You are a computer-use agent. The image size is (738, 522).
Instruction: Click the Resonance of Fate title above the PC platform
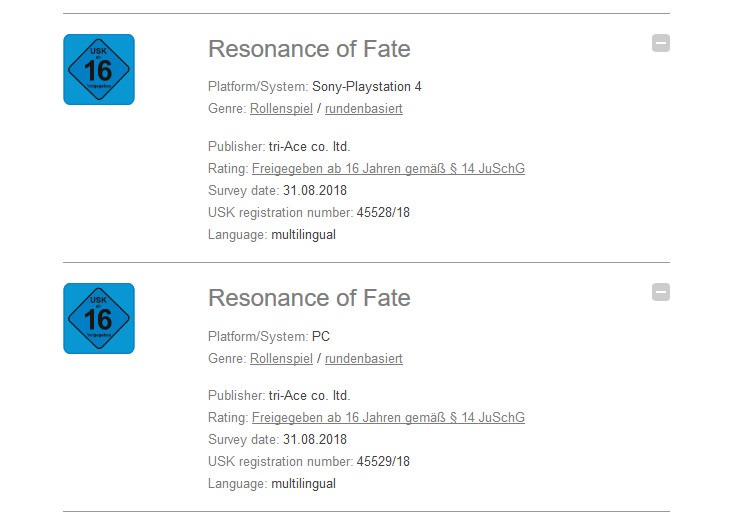pos(309,298)
